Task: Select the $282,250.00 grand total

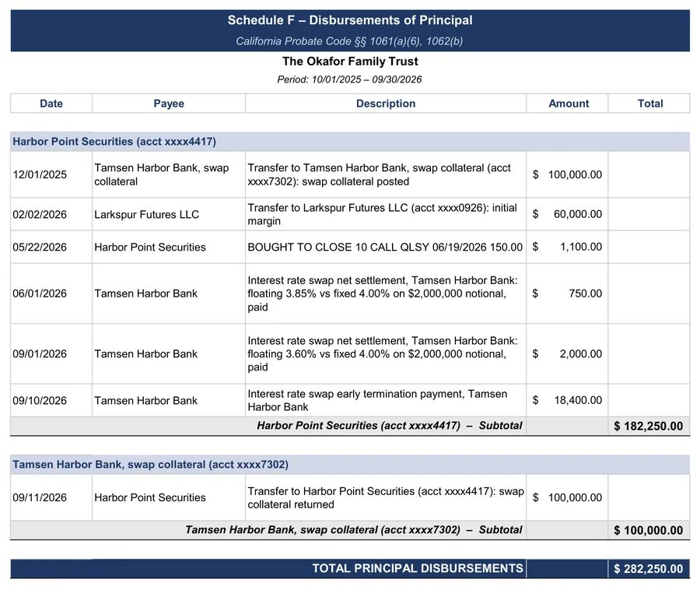Action: tap(648, 568)
